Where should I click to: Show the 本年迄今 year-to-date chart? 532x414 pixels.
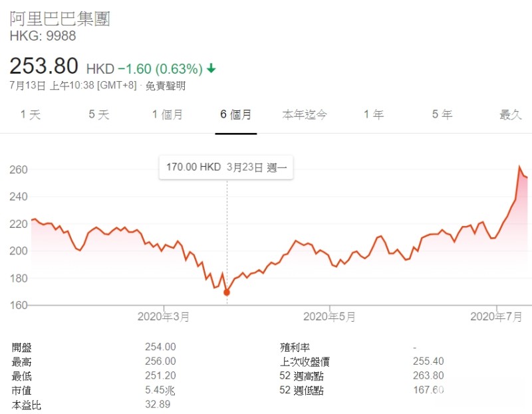pyautogui.click(x=305, y=114)
